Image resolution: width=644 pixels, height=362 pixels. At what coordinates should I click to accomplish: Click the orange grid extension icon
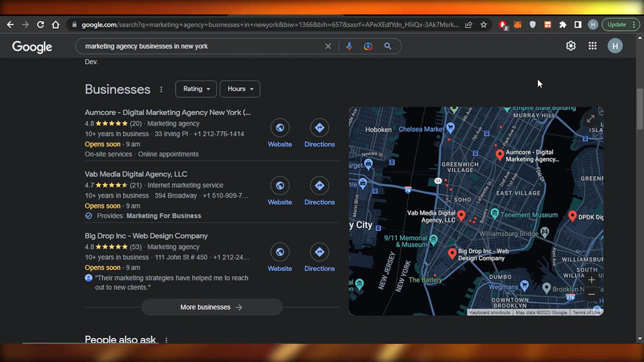pos(548,24)
